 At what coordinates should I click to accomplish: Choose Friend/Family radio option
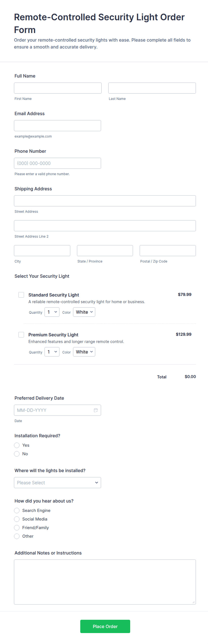pos(17,527)
